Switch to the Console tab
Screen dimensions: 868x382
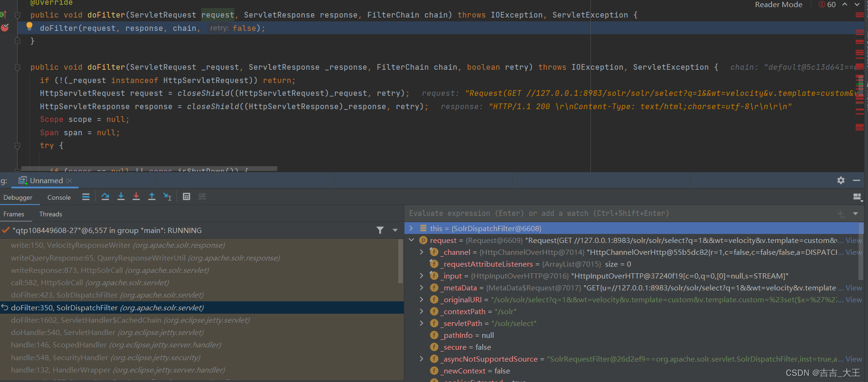pos(59,197)
